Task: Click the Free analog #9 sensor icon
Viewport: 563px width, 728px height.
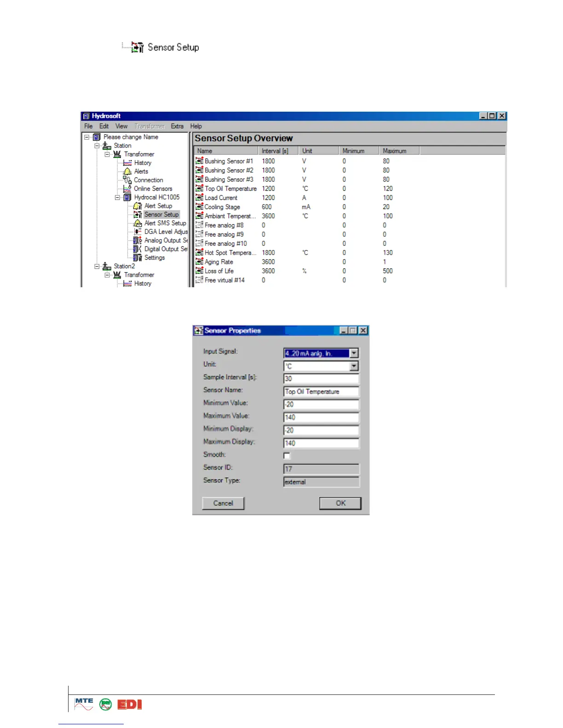Action: pos(199,234)
